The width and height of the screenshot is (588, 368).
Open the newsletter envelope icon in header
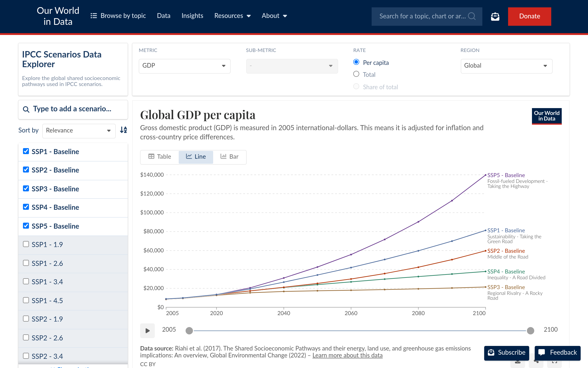tap(495, 16)
